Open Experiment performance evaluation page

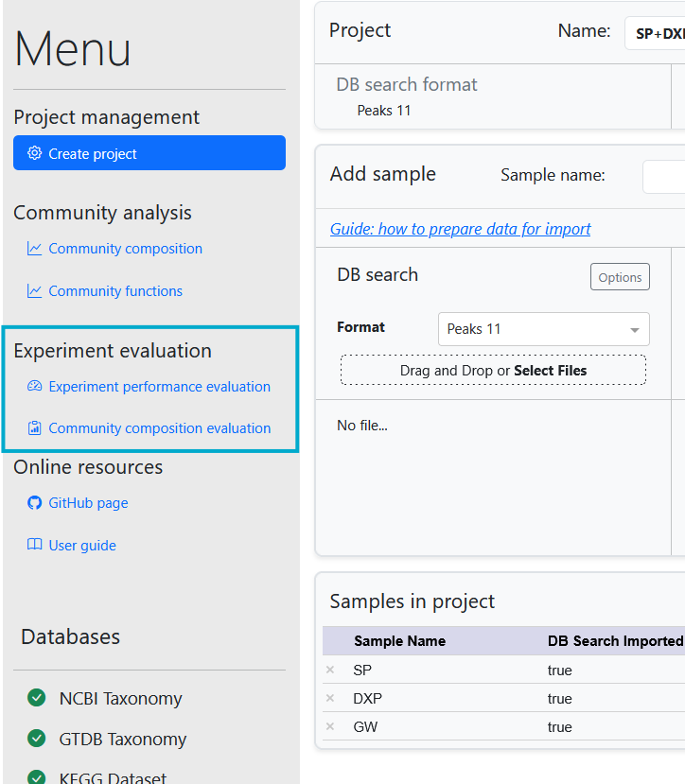tap(159, 386)
